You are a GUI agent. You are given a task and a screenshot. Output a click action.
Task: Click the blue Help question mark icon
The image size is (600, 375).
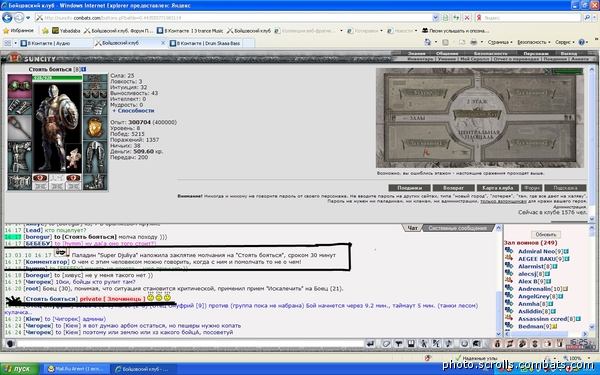582,42
